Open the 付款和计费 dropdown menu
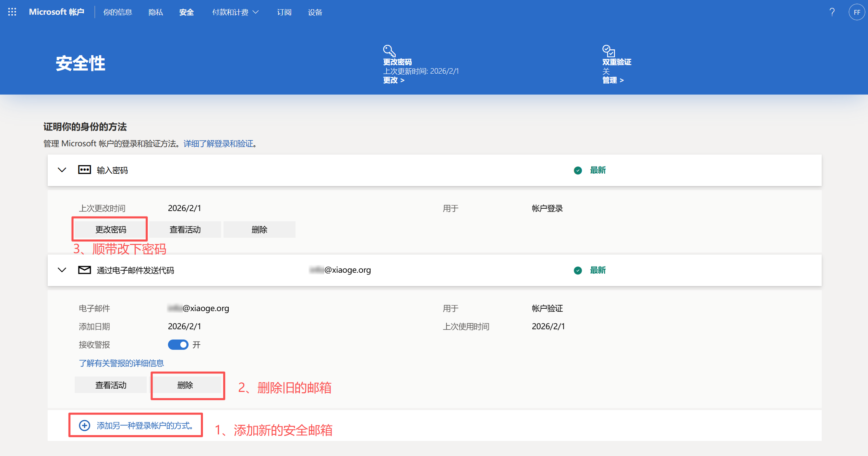This screenshot has height=456, width=868. (235, 12)
